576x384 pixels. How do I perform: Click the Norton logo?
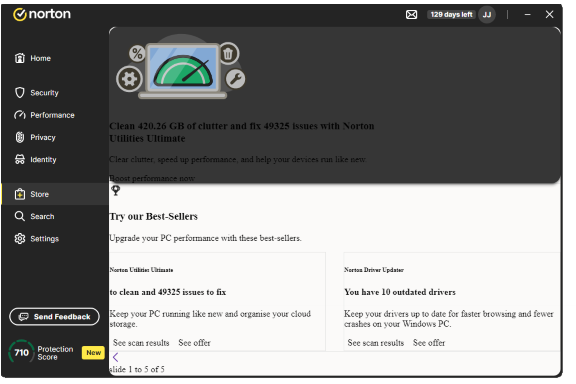pos(42,14)
